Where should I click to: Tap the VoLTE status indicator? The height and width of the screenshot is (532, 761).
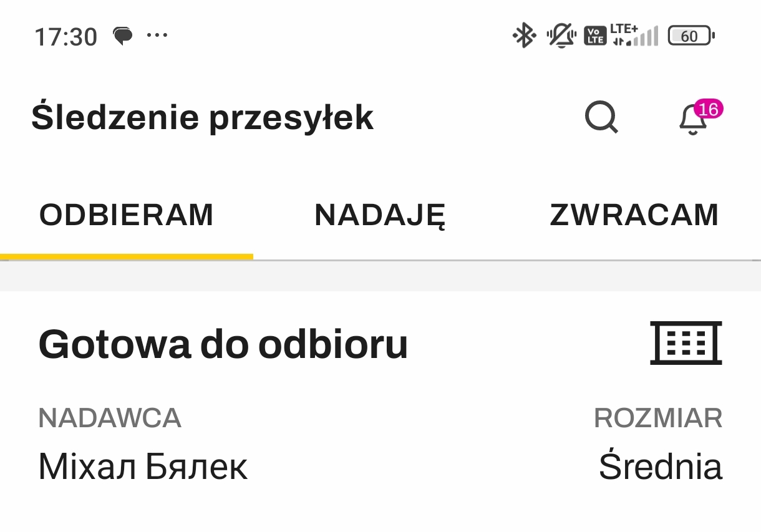594,36
